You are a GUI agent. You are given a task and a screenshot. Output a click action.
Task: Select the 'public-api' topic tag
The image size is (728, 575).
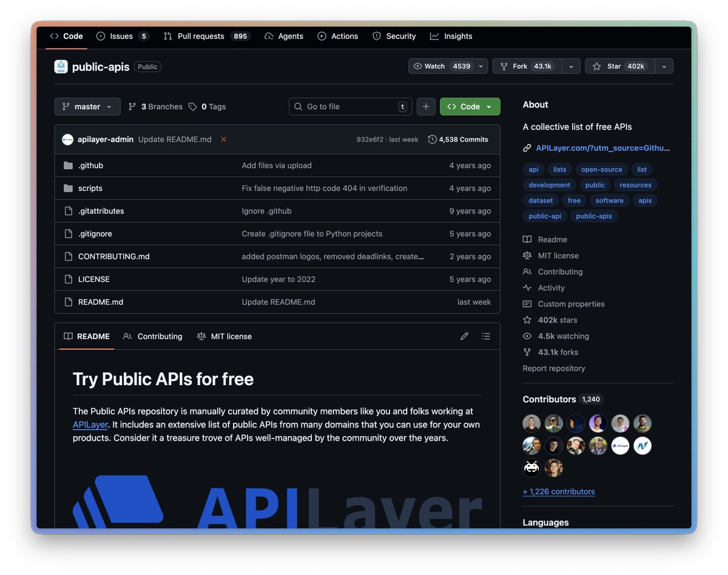coord(545,216)
